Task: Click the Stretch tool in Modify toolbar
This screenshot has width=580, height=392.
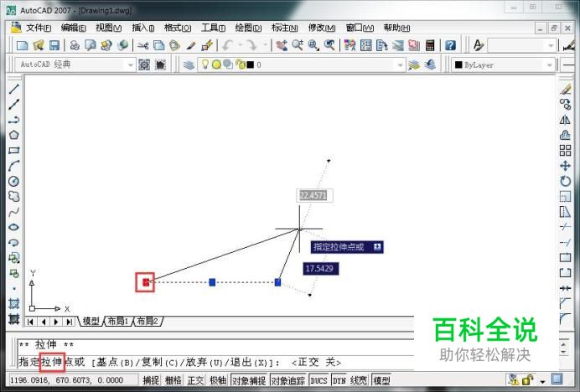Action: point(565,212)
